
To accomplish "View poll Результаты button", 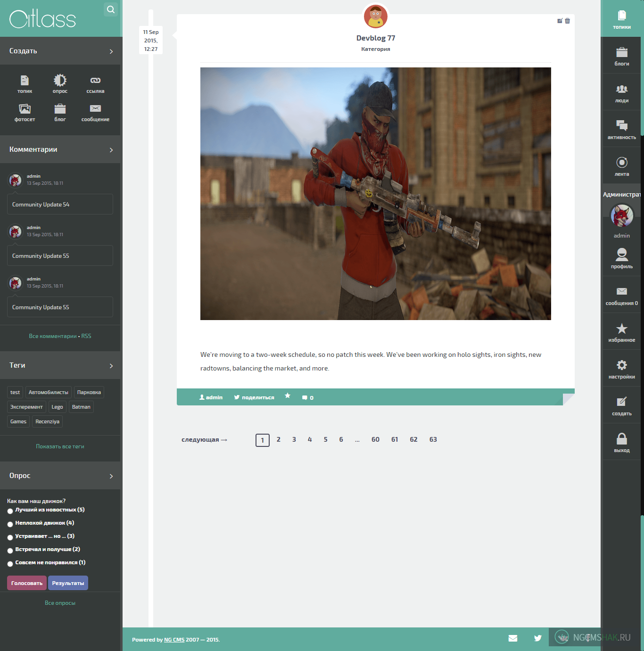I will pyautogui.click(x=68, y=583).
